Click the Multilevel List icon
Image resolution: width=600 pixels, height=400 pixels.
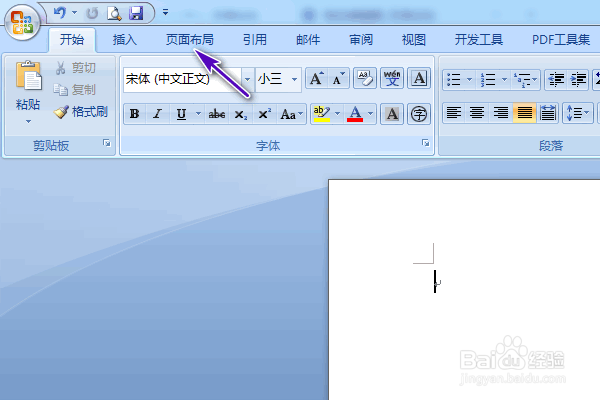(525, 79)
